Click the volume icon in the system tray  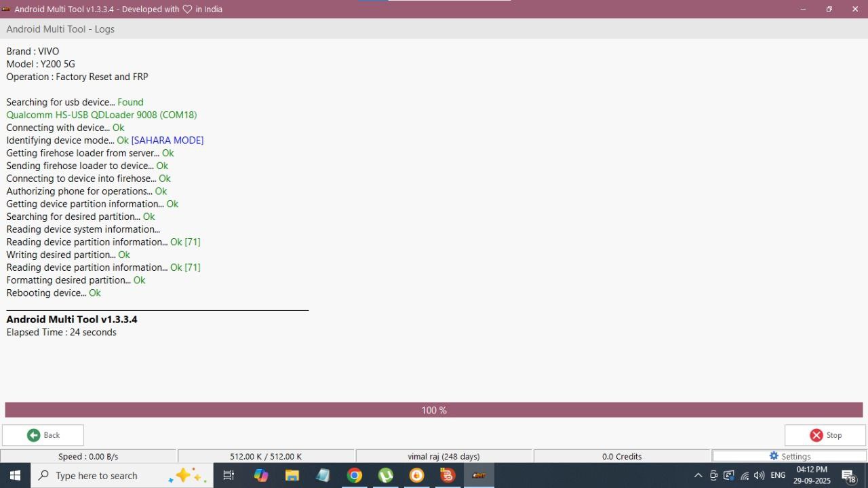click(759, 475)
